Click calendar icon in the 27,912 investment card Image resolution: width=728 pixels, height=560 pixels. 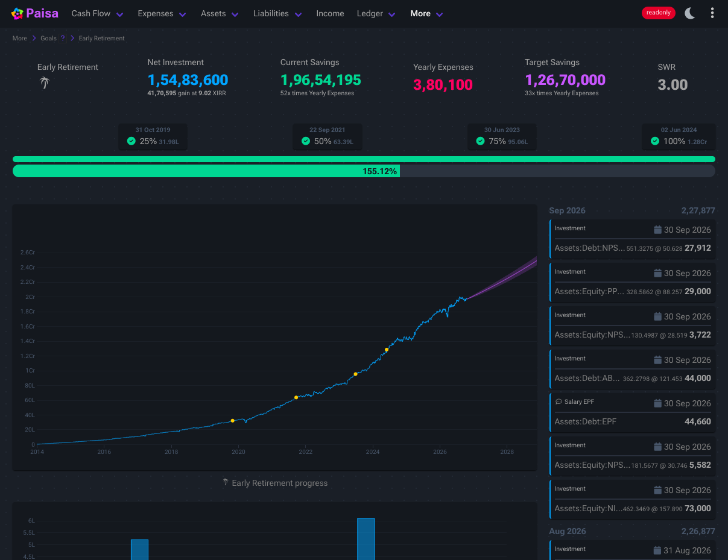pyautogui.click(x=657, y=230)
